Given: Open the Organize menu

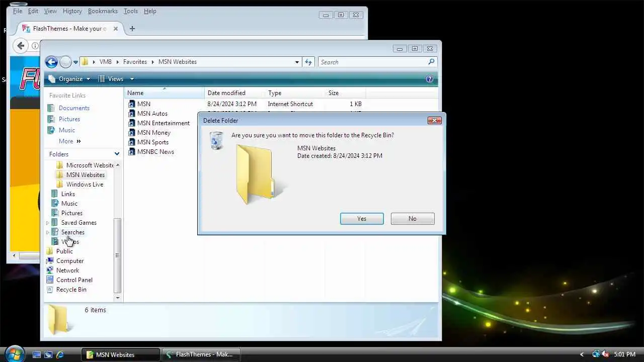Looking at the screenshot, I should pos(69,79).
